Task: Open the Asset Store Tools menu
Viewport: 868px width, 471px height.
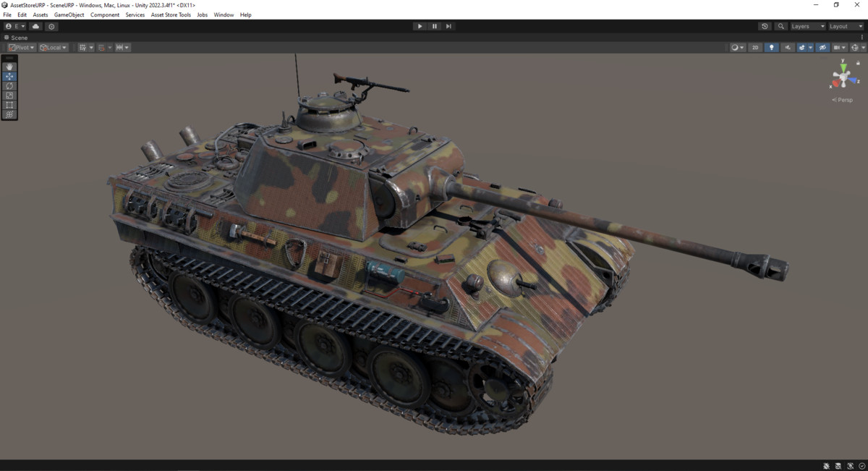Action: pos(171,14)
